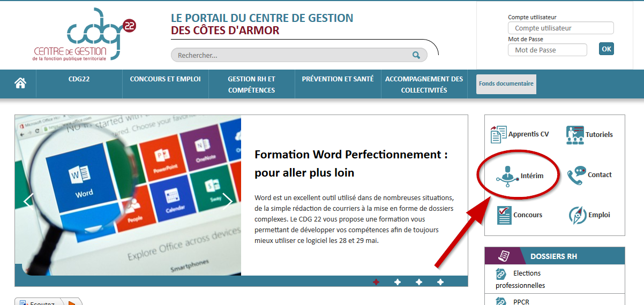Image resolution: width=644 pixels, height=305 pixels.
Task: Click the DOSSIERS RH header text
Action: [x=554, y=256]
